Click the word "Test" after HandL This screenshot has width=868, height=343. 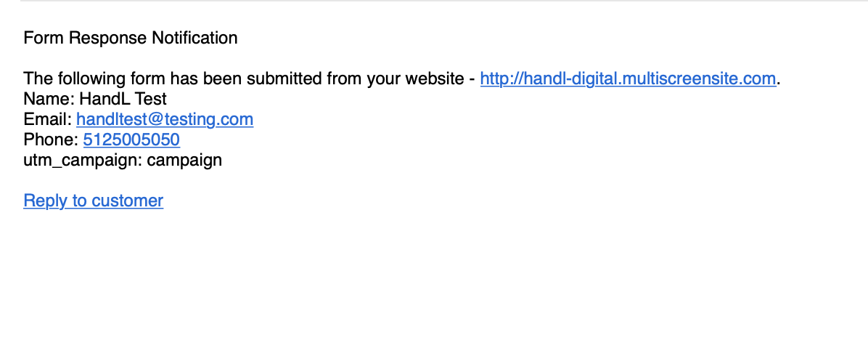151,99
